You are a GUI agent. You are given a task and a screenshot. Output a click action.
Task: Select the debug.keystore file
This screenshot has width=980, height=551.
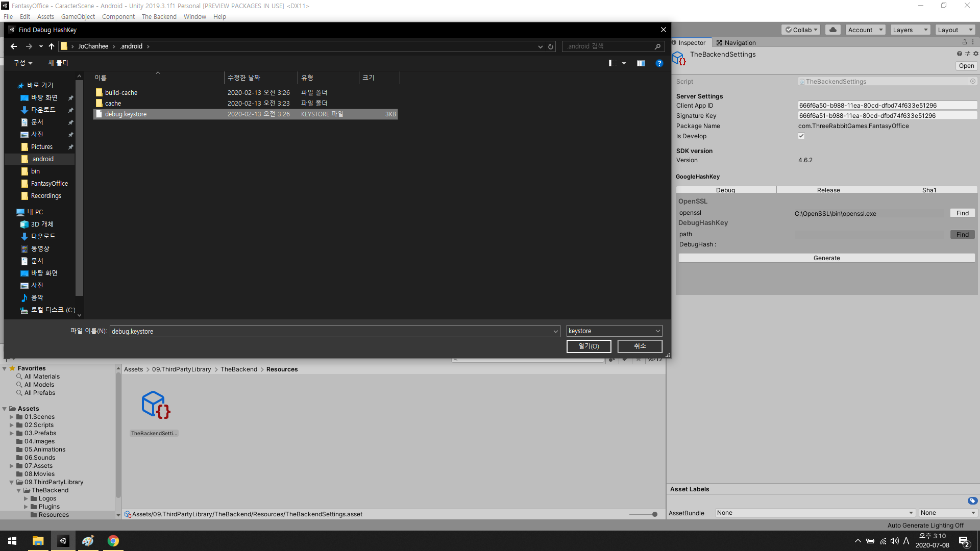click(246, 114)
